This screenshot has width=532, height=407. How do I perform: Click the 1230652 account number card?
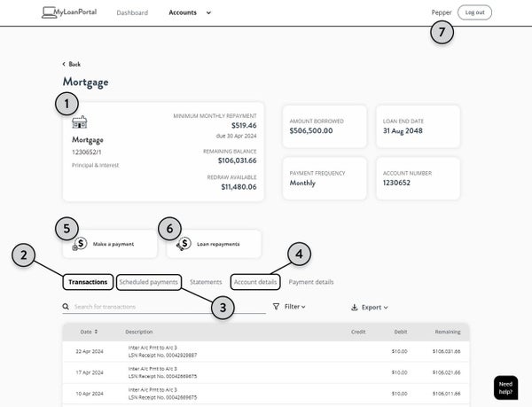418,178
